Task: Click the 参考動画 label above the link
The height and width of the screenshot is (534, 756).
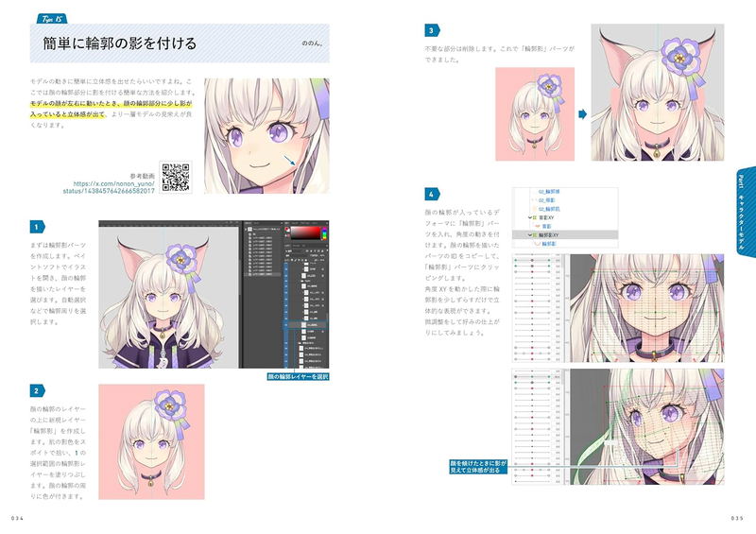Action: coord(143,176)
